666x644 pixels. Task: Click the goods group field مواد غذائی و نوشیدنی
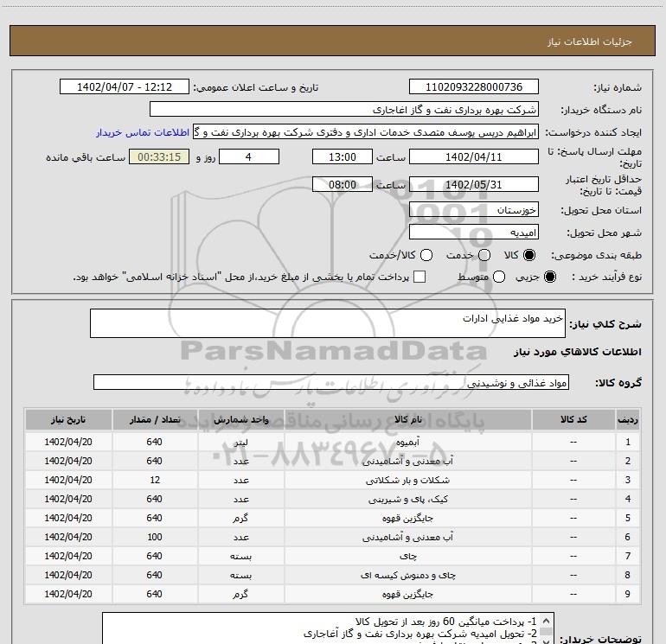331,382
